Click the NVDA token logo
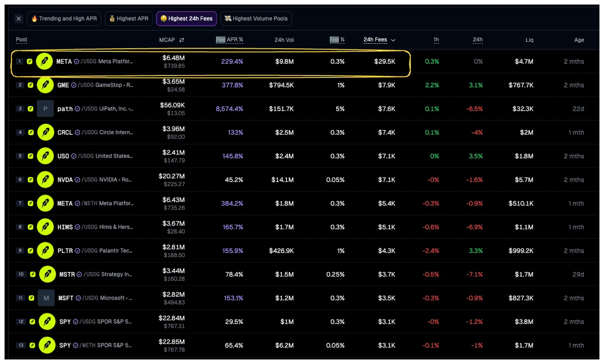604x364 pixels. tap(45, 179)
